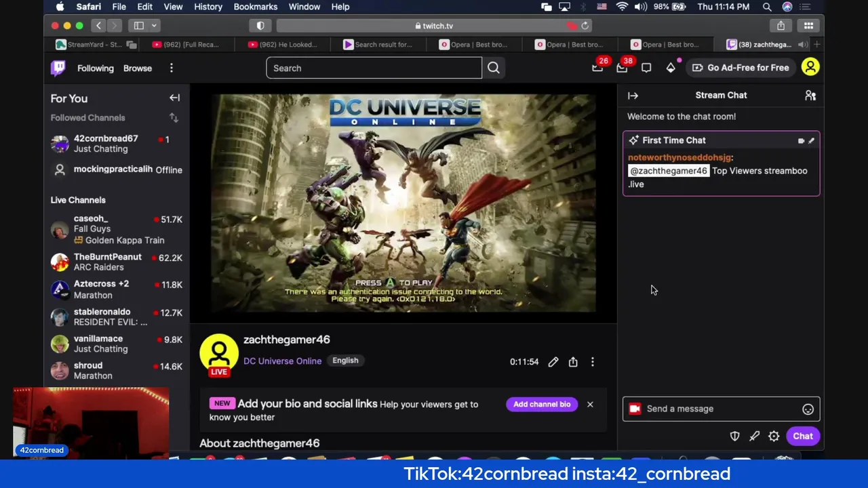
Task: Focus the Twitch Search field
Action: (x=374, y=68)
